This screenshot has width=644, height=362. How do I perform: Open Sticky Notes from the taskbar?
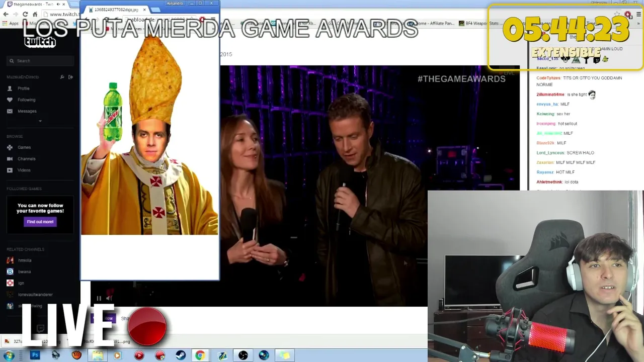285,355
